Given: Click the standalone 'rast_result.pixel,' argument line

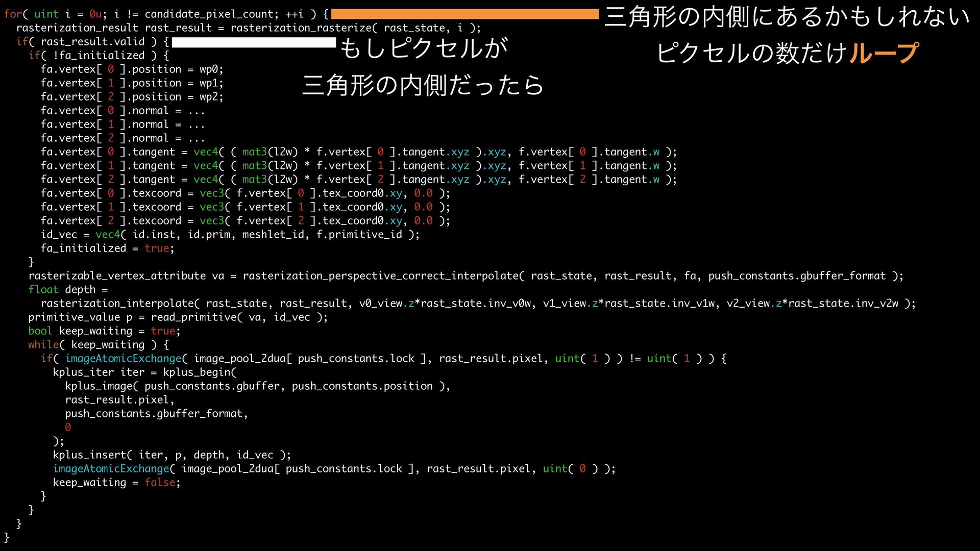Looking at the screenshot, I should (120, 400).
